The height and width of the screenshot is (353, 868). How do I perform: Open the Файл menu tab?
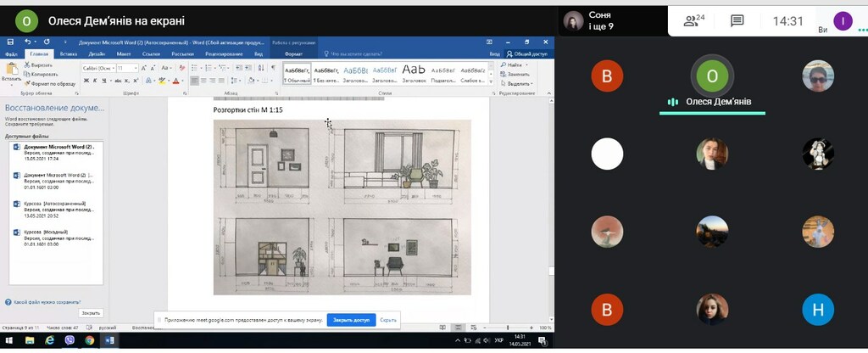12,53
